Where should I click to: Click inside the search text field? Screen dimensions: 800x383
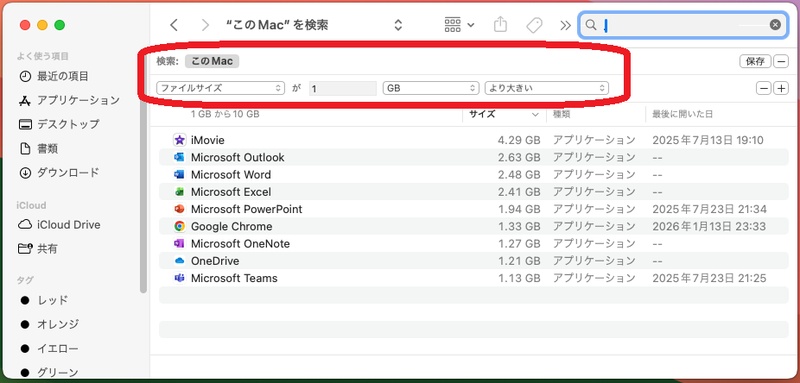point(683,25)
